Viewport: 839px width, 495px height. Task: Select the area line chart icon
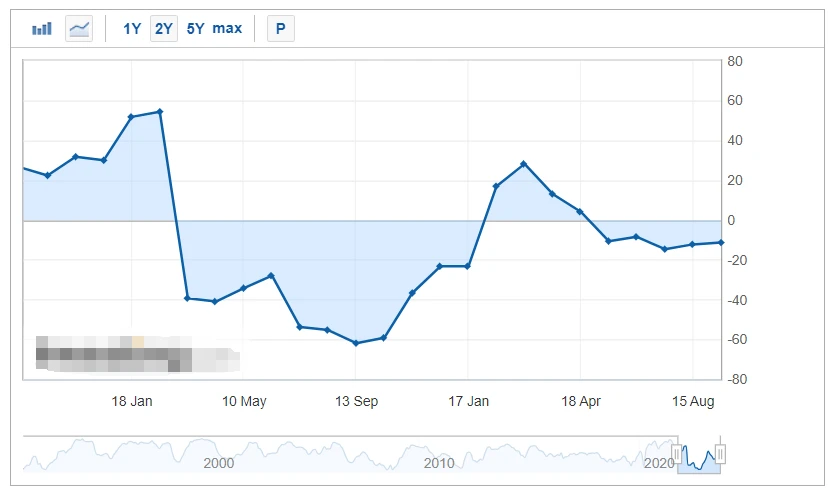pyautogui.click(x=79, y=28)
